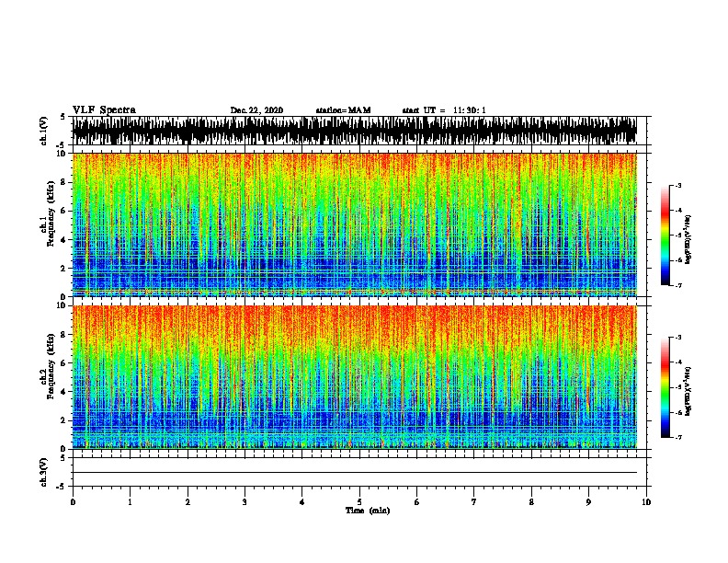Click the "station=MAM" header label
728x563 pixels.
343,110
